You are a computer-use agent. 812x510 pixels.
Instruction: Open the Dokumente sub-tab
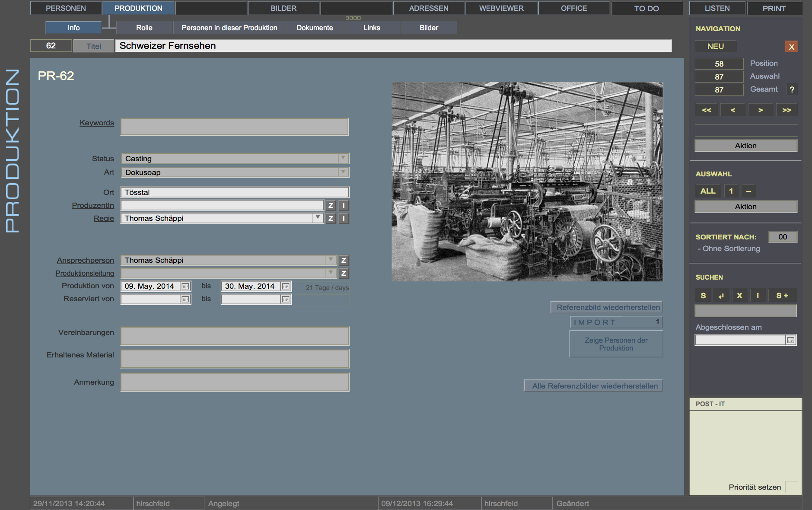pos(315,28)
